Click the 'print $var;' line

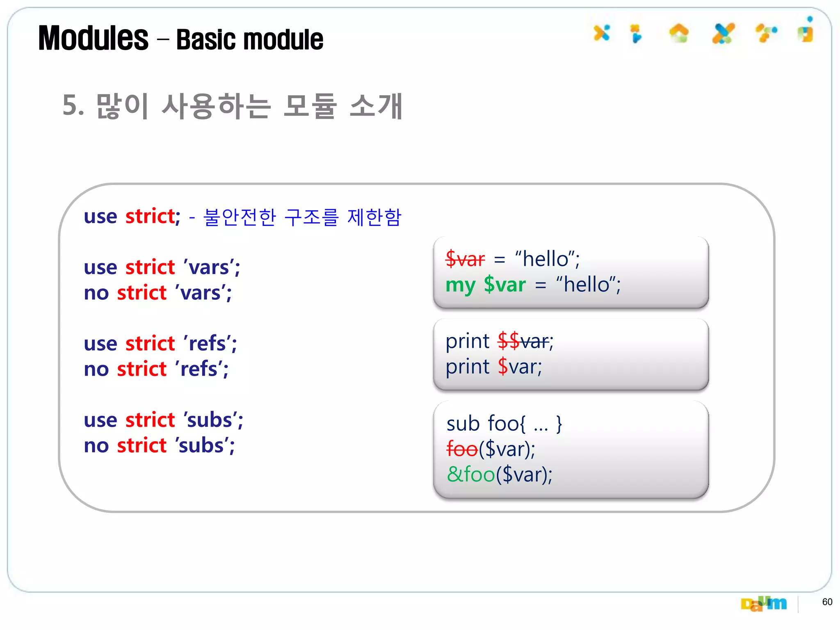click(494, 367)
